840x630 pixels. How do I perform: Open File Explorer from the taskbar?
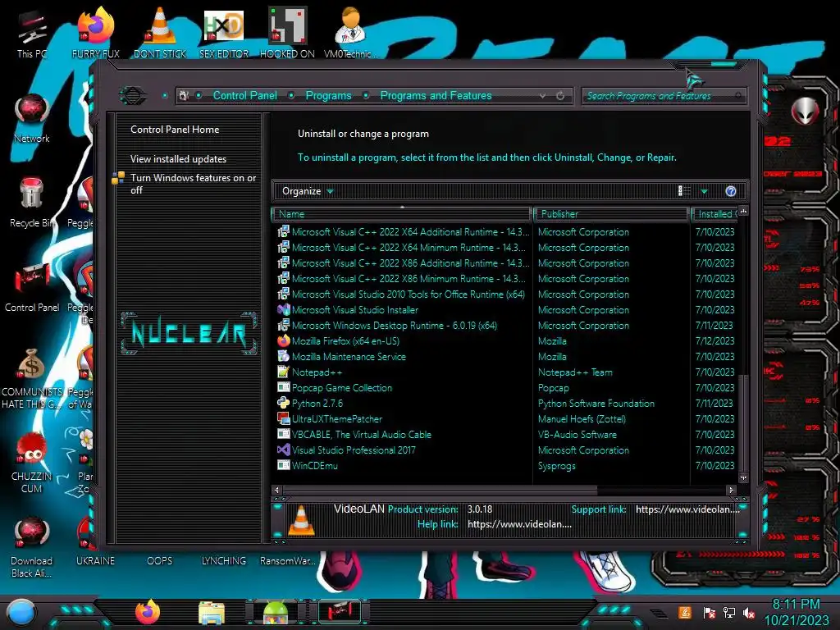[212, 613]
